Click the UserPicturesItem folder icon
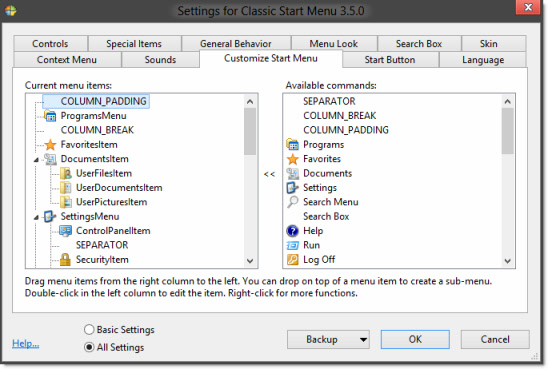The width and height of the screenshot is (548, 369). 65,202
